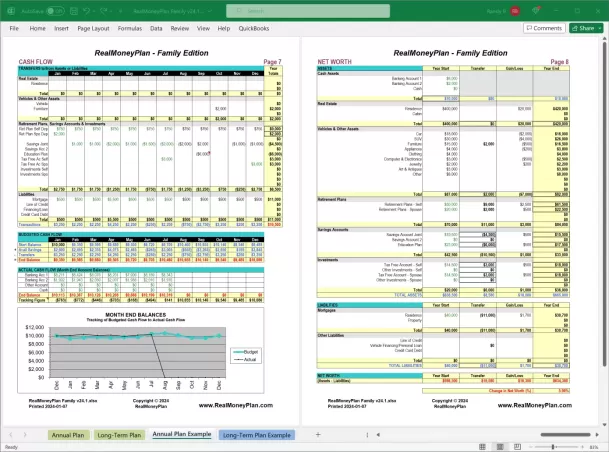The width and height of the screenshot is (609, 452).
Task: Click the zoom out minus button
Action: click(x=530, y=447)
